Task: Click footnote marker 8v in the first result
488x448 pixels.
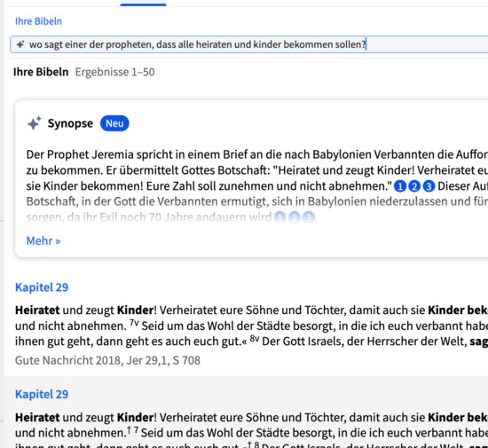Action: [x=255, y=338]
